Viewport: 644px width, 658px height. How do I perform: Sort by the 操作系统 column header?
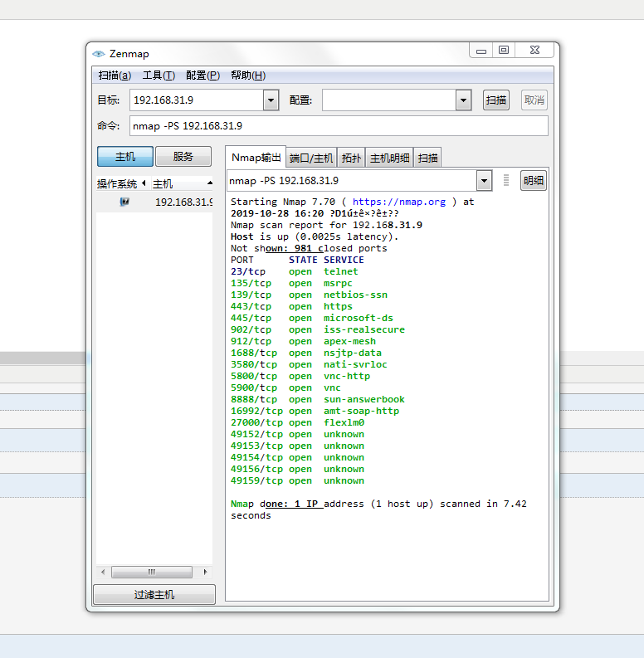click(120, 184)
